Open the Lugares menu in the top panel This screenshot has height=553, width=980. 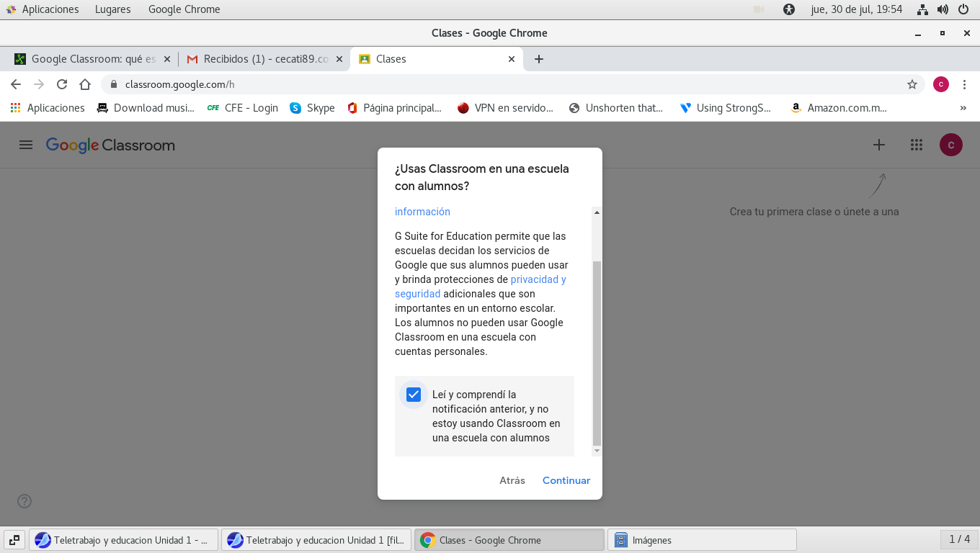point(112,9)
